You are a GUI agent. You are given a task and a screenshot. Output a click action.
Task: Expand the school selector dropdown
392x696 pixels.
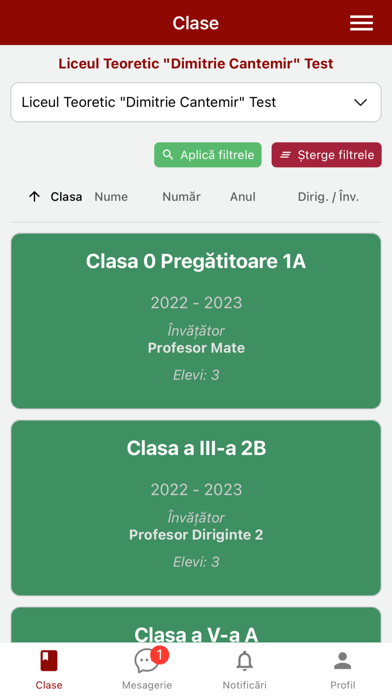pyautogui.click(x=196, y=102)
